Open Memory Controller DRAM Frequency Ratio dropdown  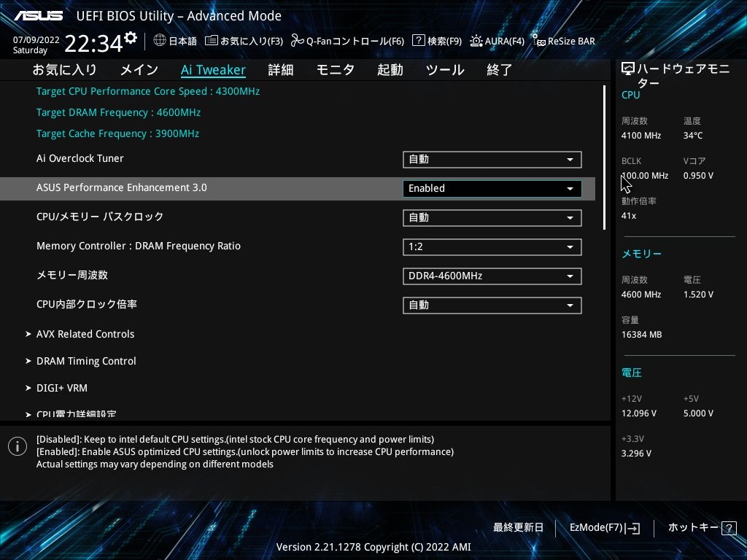pyautogui.click(x=492, y=246)
